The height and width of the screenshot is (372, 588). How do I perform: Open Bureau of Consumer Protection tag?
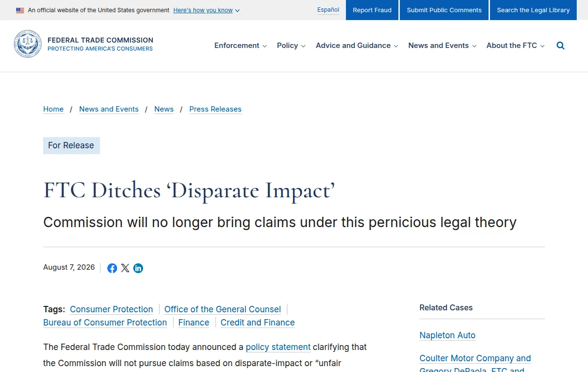105,323
